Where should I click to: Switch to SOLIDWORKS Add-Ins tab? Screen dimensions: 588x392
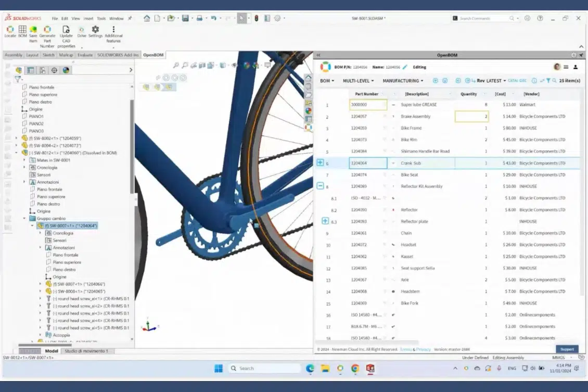click(x=118, y=55)
